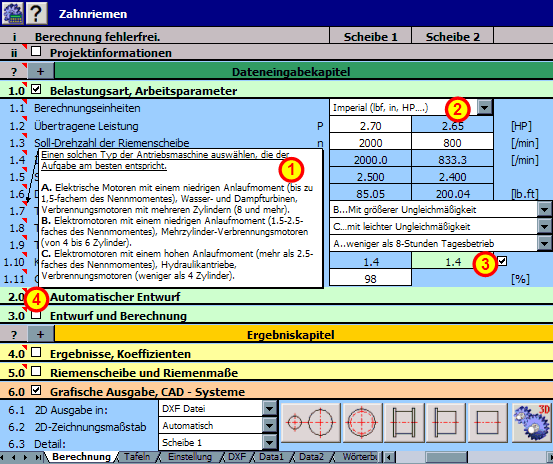The image size is (553, 464).
Task: Select cell showing 2000.0 rpm
Action: click(x=370, y=160)
